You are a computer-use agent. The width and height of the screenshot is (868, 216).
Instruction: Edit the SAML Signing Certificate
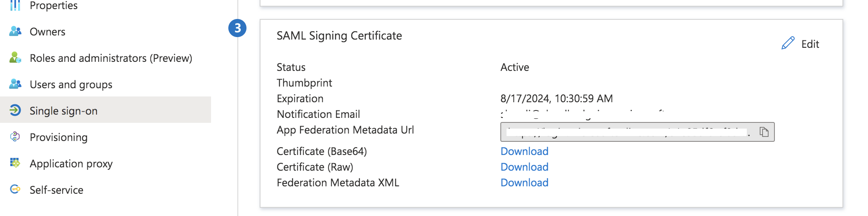800,44
